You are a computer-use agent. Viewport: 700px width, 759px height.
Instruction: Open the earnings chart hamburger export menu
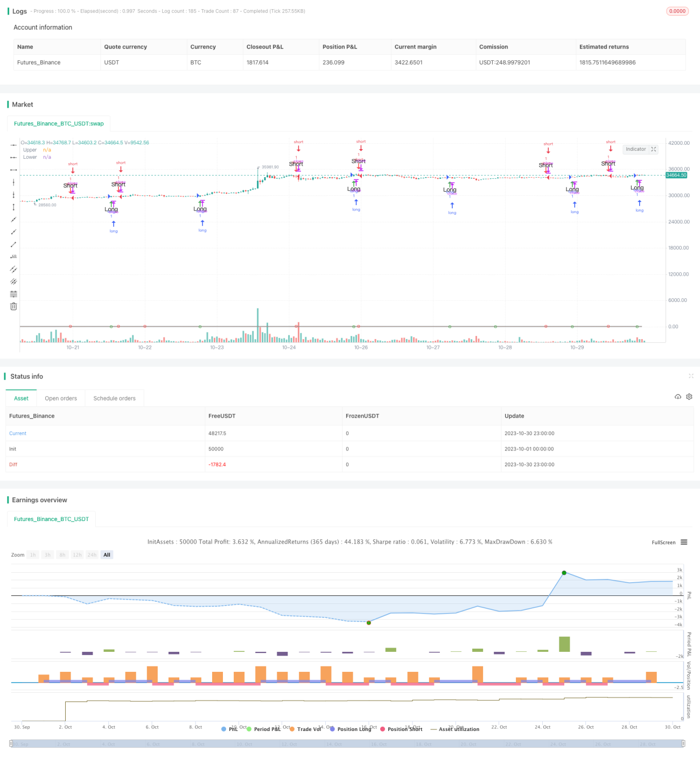[684, 542]
